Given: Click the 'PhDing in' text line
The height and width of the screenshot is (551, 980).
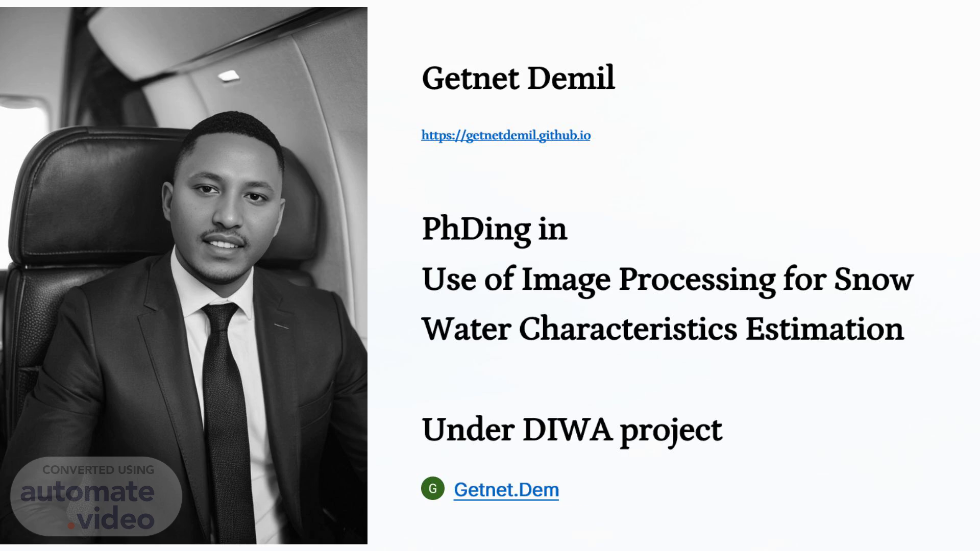Looking at the screenshot, I should click(x=495, y=229).
